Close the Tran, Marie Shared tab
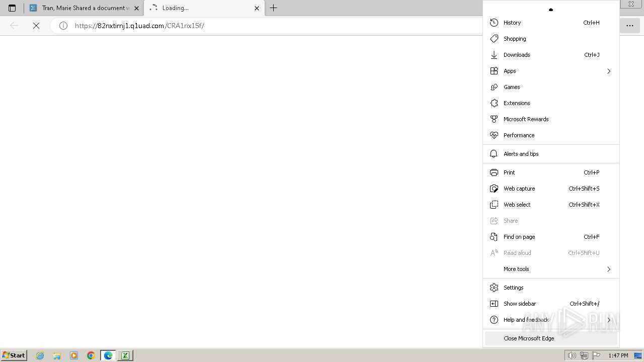Screen dimensions: 644x362 136,8
